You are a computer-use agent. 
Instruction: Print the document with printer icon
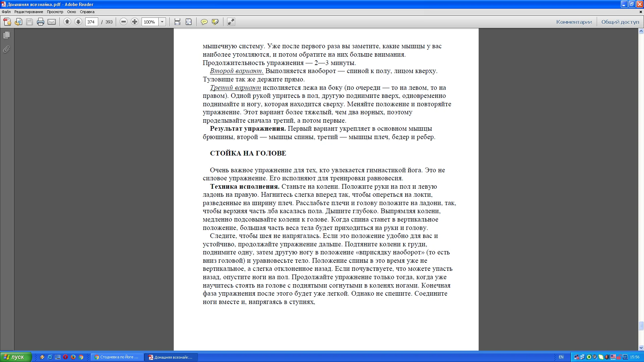tap(41, 22)
